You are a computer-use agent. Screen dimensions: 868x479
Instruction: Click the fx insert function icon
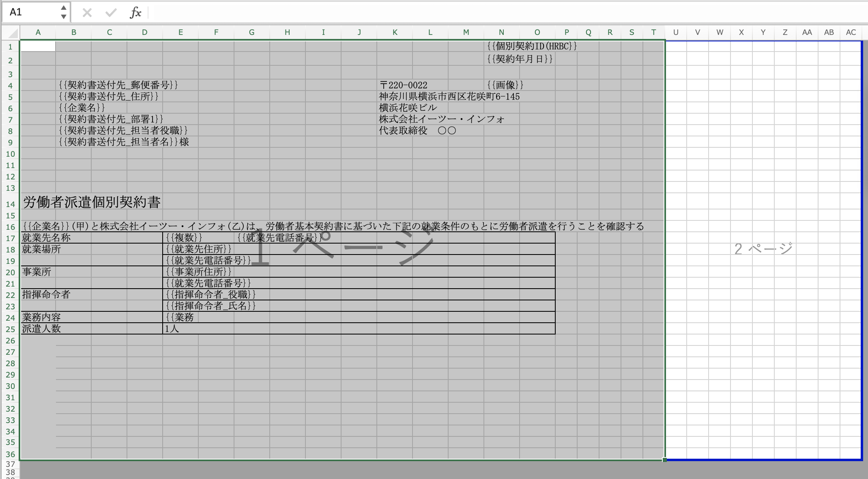(x=135, y=13)
